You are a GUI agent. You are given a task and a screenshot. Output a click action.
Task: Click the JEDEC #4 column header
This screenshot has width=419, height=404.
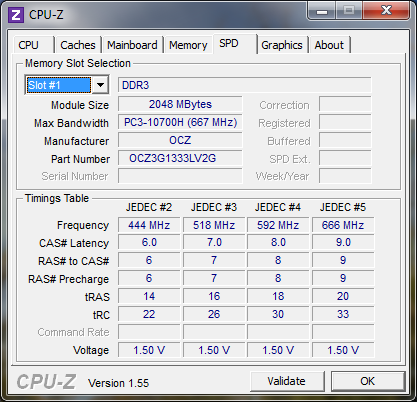tap(278, 207)
